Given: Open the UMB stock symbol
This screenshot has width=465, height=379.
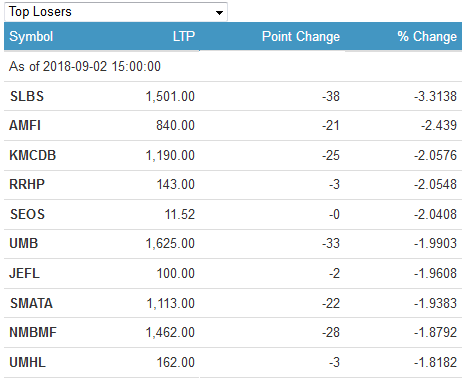Looking at the screenshot, I should 24,243.
